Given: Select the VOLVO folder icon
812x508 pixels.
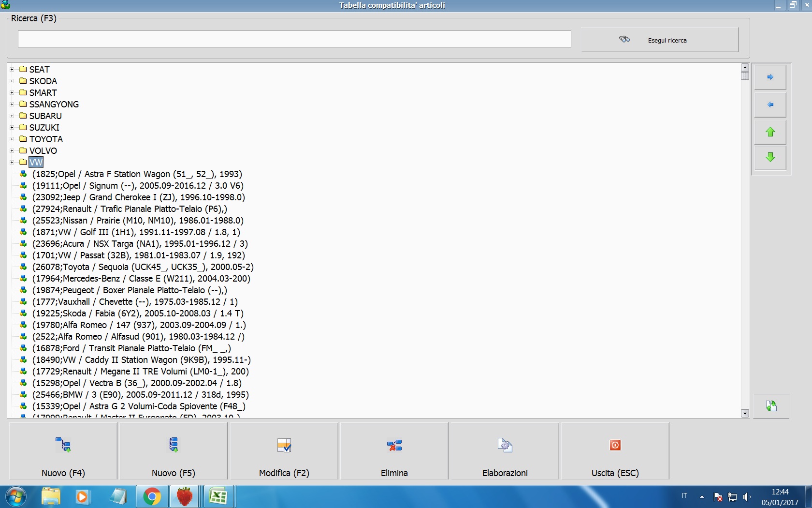Looking at the screenshot, I should tap(23, 150).
